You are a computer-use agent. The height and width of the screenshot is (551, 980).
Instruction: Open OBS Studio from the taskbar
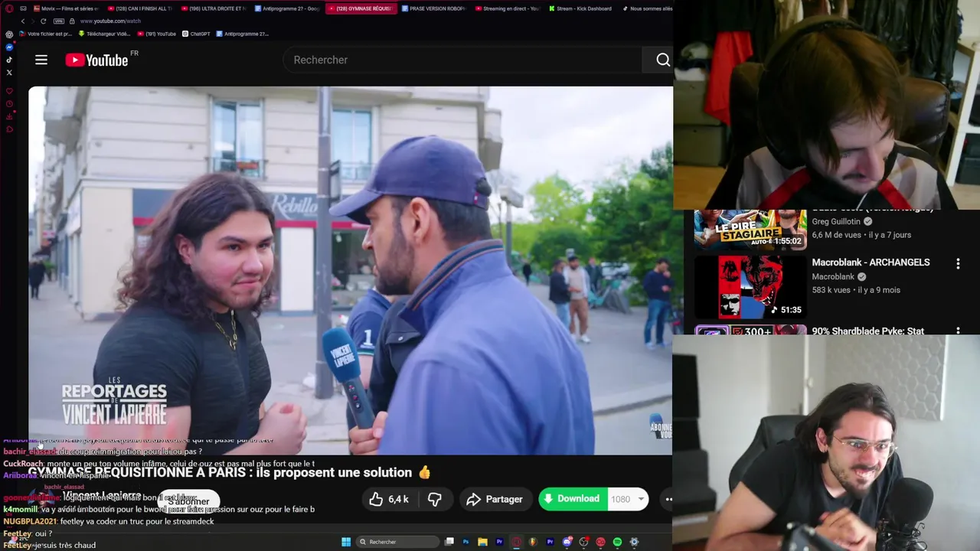(x=583, y=542)
